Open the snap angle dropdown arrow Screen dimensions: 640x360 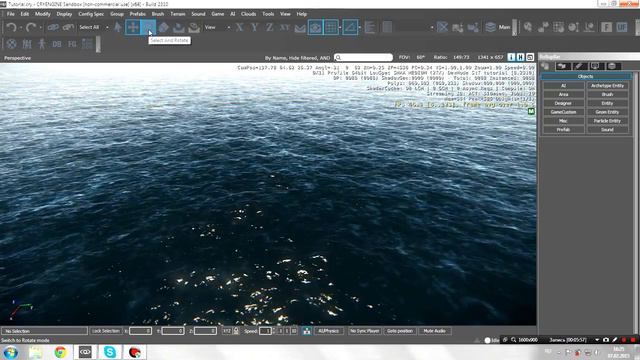tap(360, 27)
